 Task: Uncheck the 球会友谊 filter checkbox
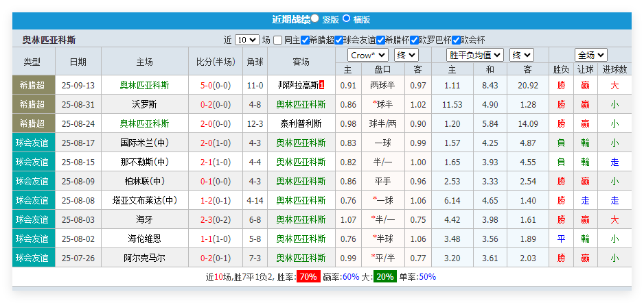point(338,40)
